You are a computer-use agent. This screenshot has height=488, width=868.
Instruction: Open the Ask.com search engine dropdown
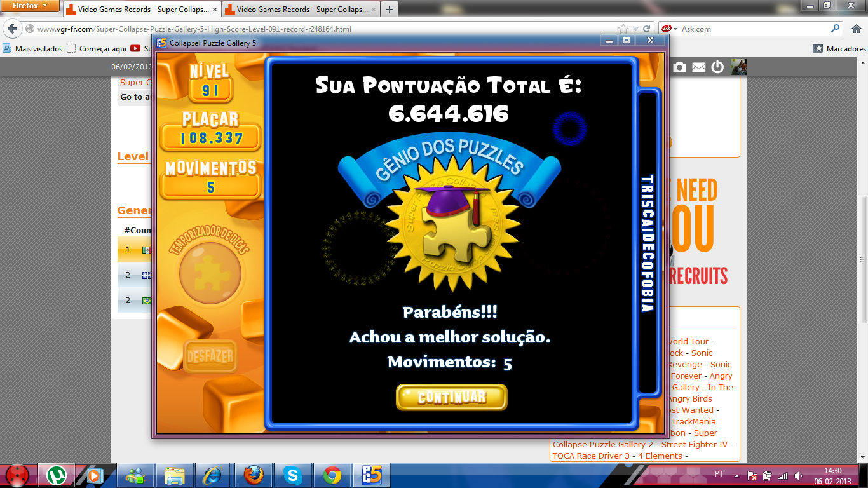point(669,29)
